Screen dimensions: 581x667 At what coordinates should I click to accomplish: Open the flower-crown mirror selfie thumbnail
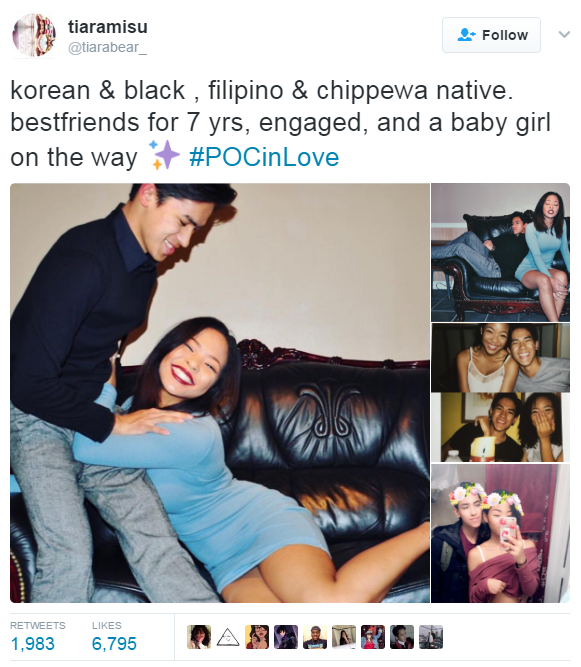500,533
